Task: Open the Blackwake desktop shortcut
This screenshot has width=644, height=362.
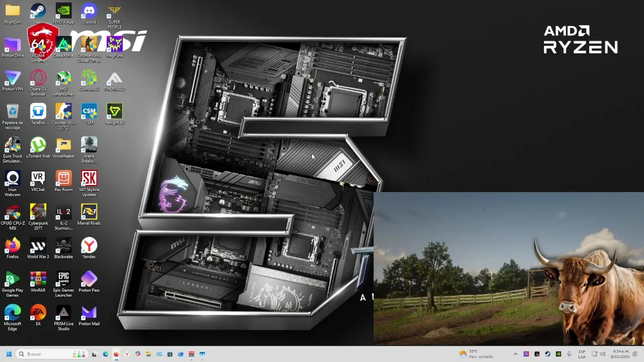Action: [x=63, y=249]
